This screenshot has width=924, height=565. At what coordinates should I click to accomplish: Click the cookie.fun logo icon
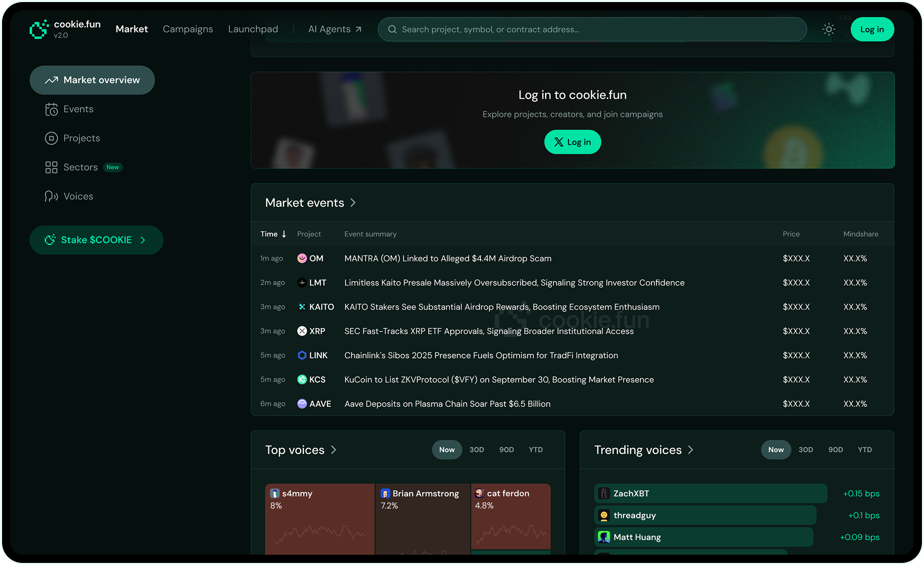(x=39, y=29)
